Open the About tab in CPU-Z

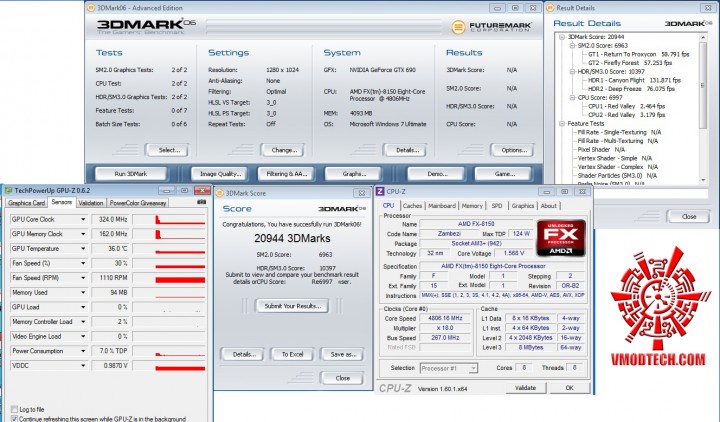(x=548, y=206)
